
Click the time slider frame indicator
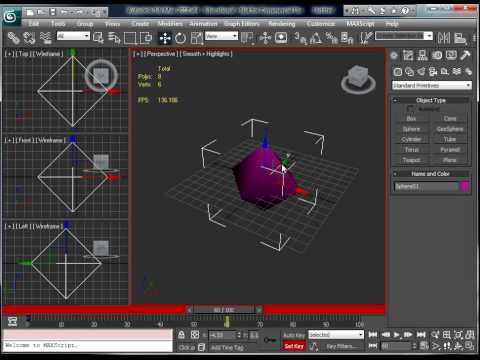(224, 310)
